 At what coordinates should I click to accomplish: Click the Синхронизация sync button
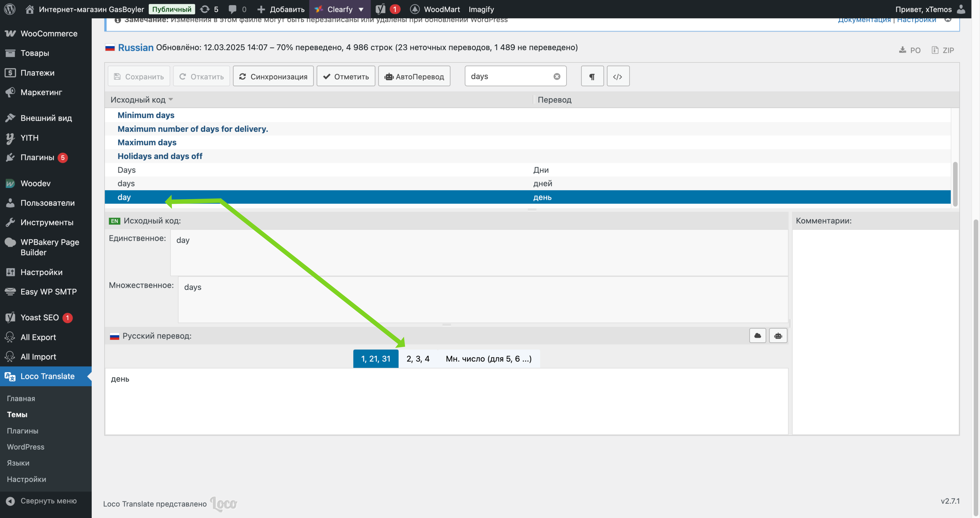coord(273,76)
